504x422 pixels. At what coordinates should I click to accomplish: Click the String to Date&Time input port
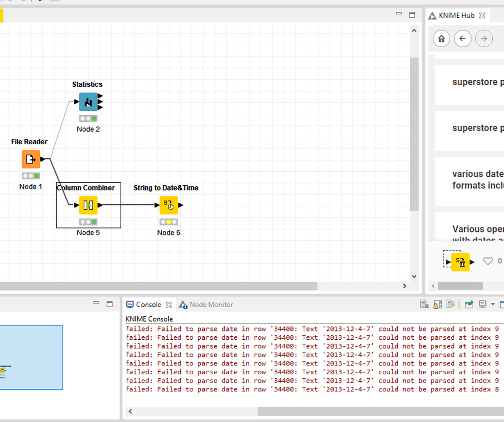(157, 205)
